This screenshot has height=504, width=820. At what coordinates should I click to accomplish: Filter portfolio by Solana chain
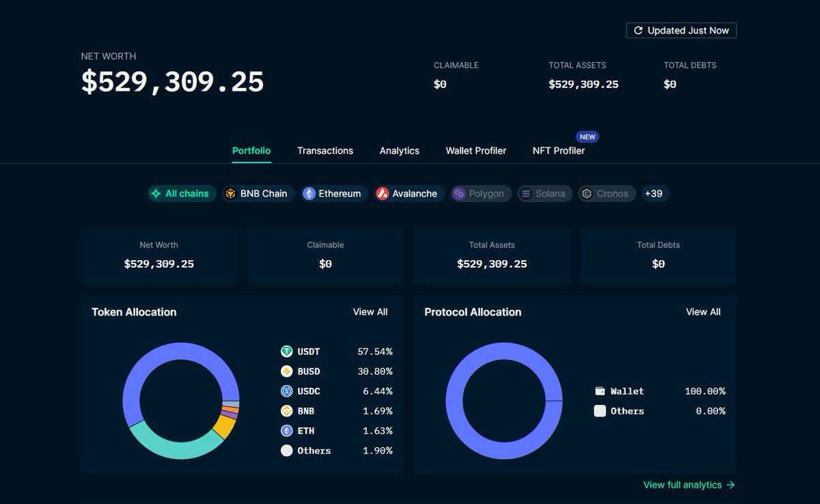[545, 194]
